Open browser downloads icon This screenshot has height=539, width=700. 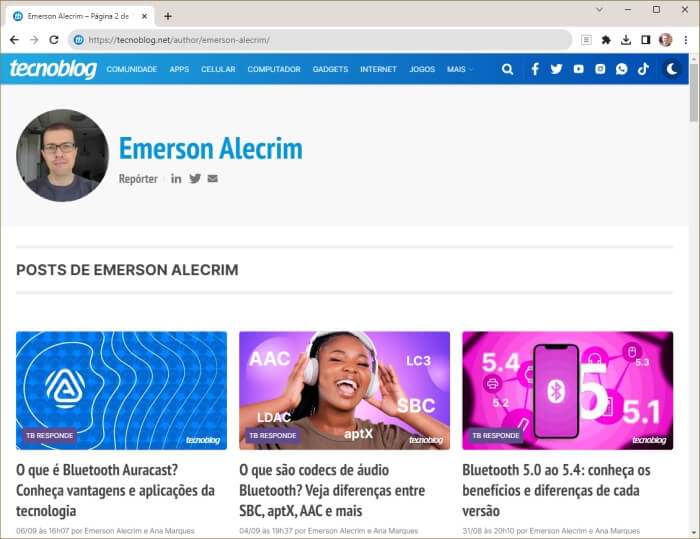click(626, 40)
